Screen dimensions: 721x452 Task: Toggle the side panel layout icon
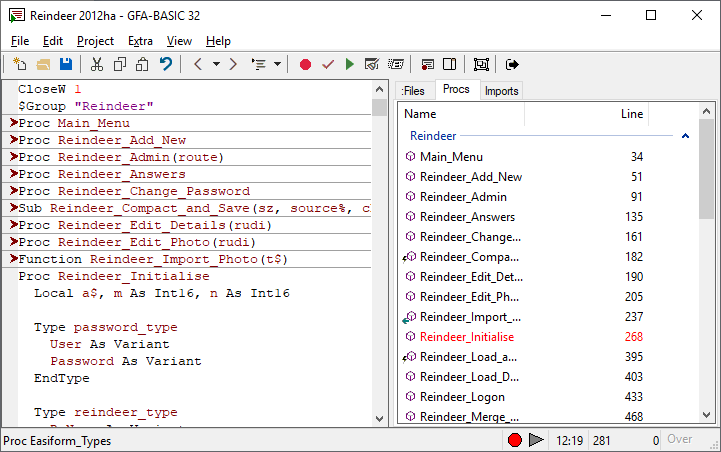(x=450, y=64)
